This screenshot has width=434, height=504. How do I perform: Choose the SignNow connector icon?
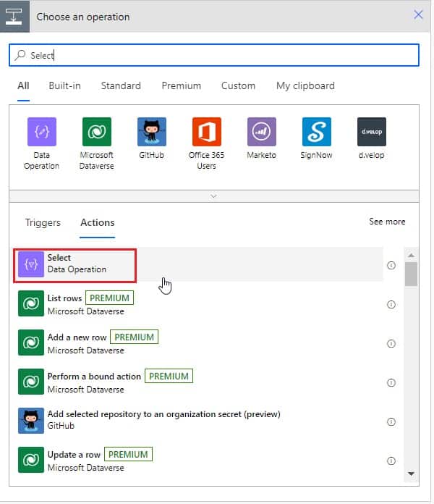[317, 132]
